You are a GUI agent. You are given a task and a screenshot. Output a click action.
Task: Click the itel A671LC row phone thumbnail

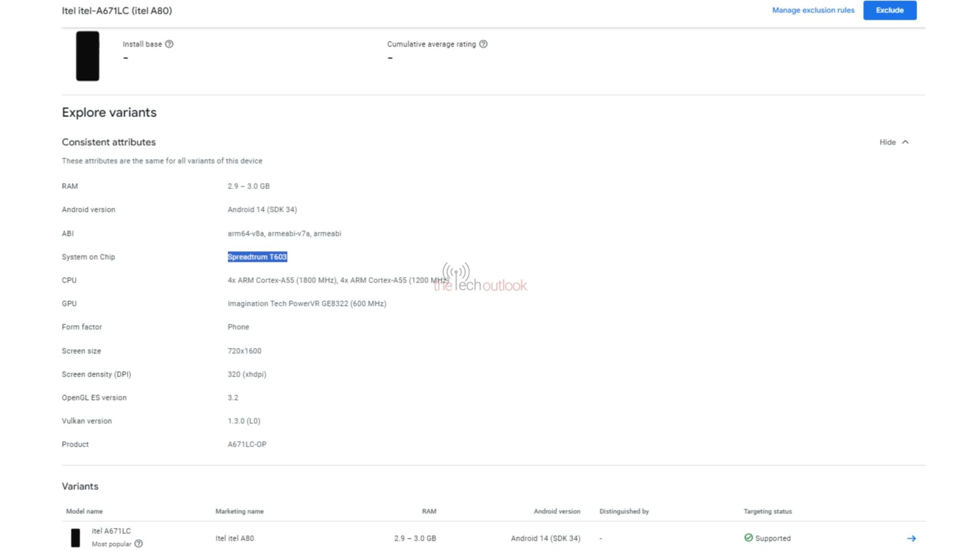76,537
